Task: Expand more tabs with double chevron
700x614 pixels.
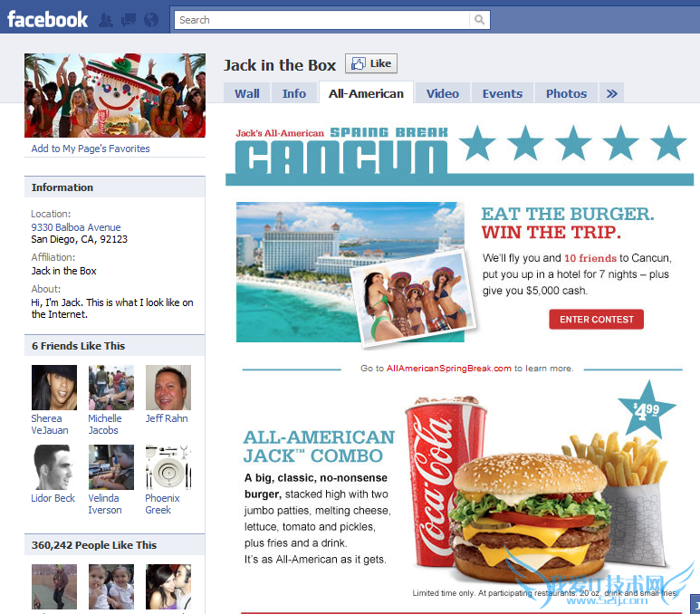Action: coord(611,93)
